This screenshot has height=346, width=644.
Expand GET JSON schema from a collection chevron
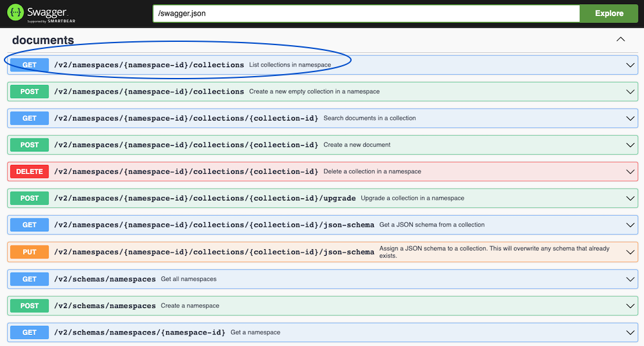(630, 225)
